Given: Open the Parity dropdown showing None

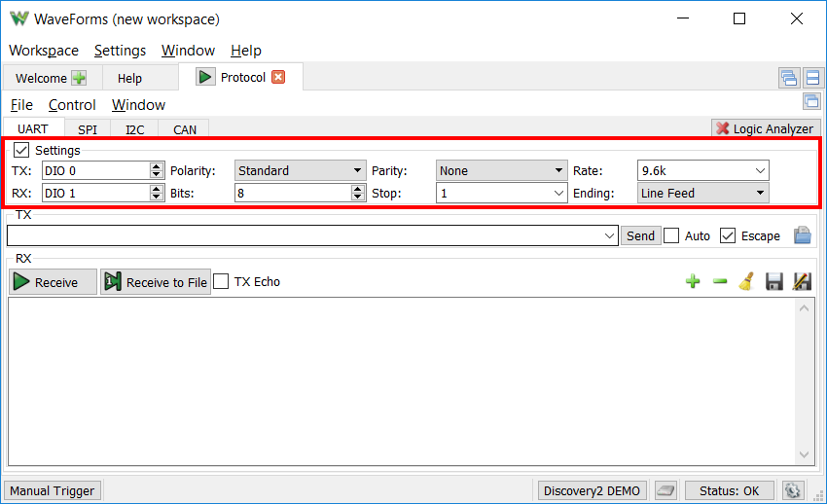Looking at the screenshot, I should click(502, 171).
